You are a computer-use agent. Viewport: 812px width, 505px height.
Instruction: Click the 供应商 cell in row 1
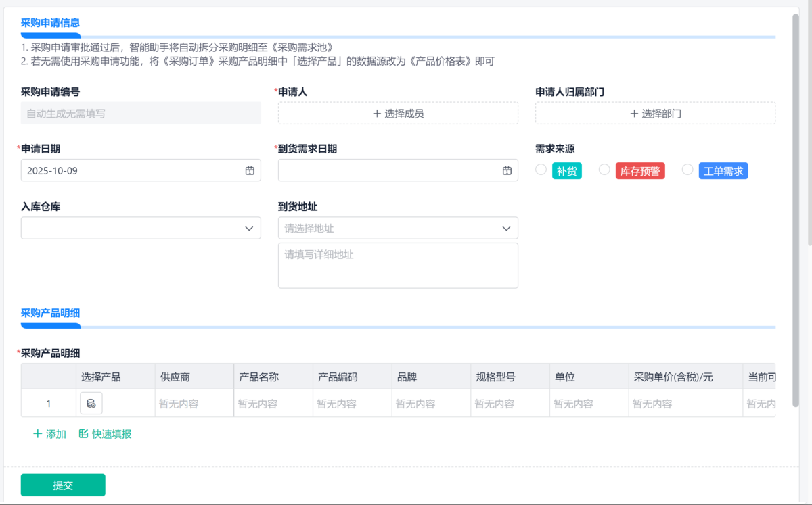[x=194, y=404]
